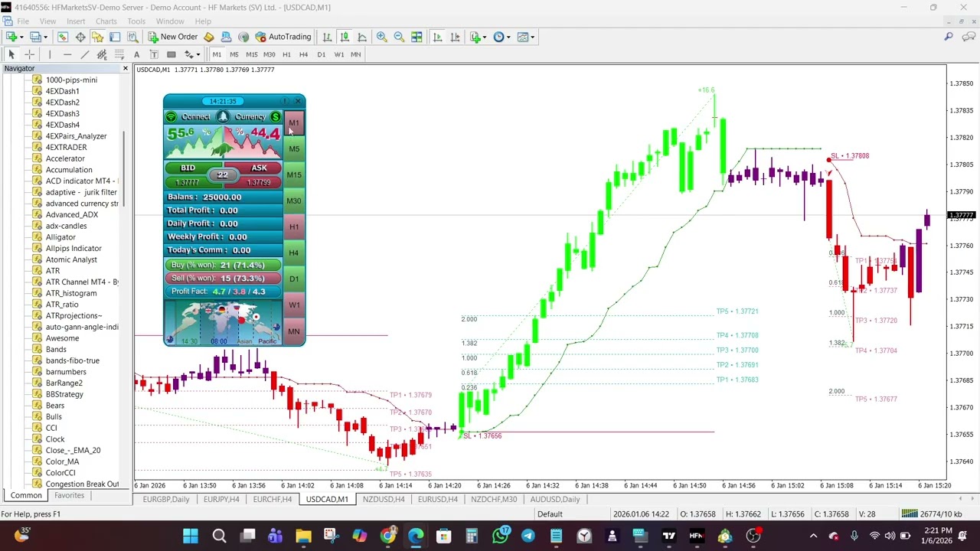
Task: Select the vertical line drawing tool
Action: [50, 54]
